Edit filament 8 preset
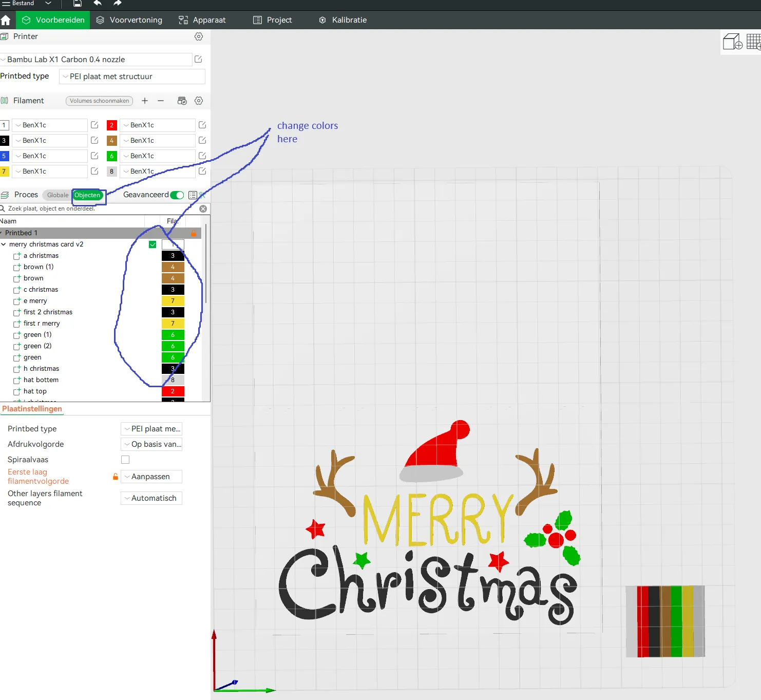761x700 pixels. coord(202,171)
